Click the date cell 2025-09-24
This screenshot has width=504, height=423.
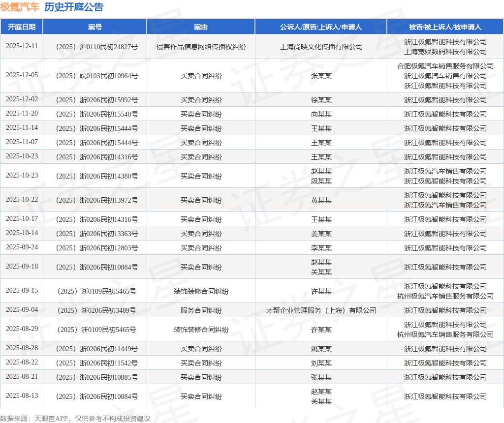click(22, 247)
